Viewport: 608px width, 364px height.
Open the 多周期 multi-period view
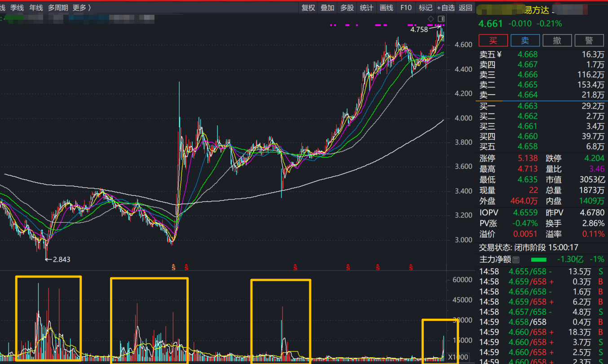coord(58,8)
